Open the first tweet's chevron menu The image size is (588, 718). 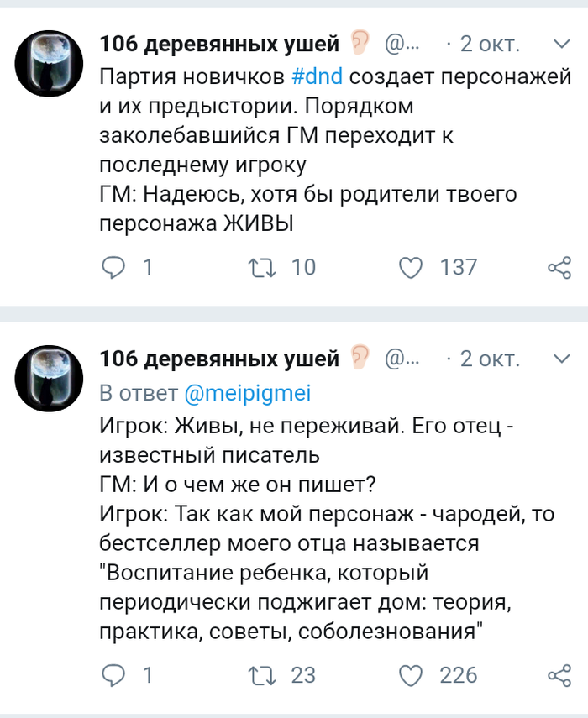point(560,43)
